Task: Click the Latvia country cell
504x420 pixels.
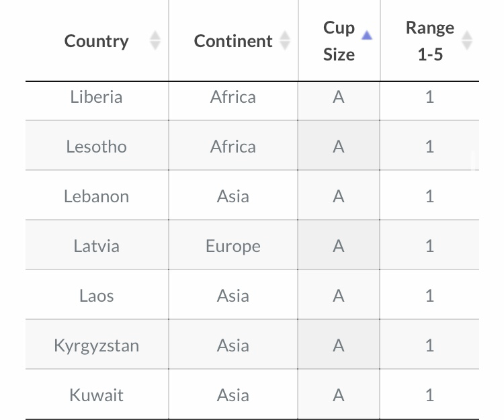Action: pos(97,245)
